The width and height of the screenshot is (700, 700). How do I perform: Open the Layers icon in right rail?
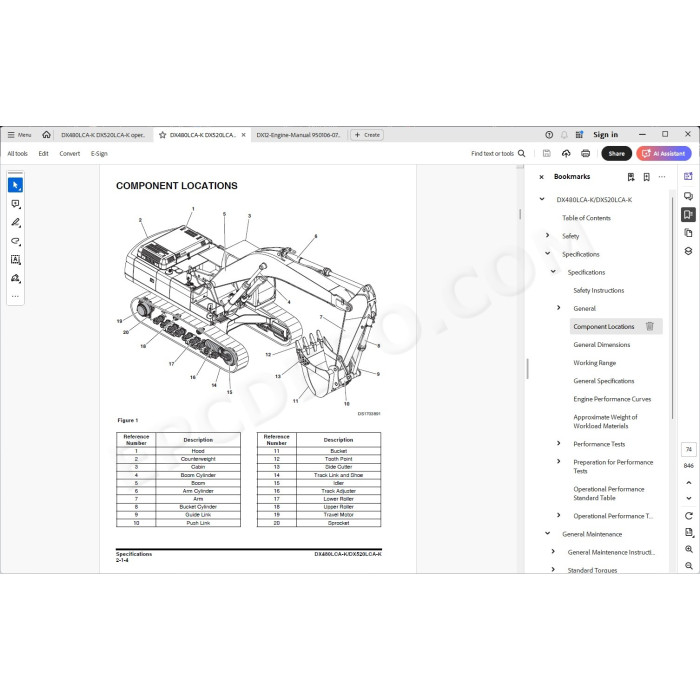tap(688, 251)
